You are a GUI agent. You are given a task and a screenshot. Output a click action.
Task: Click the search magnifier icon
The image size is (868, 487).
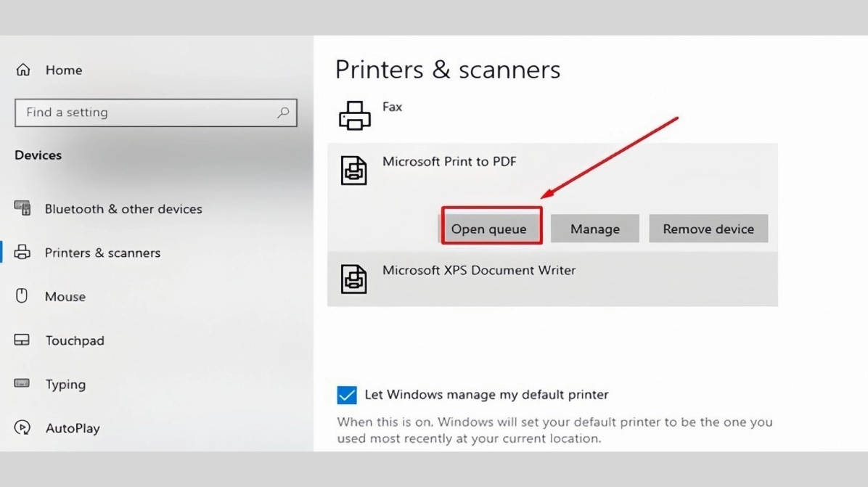(x=283, y=112)
